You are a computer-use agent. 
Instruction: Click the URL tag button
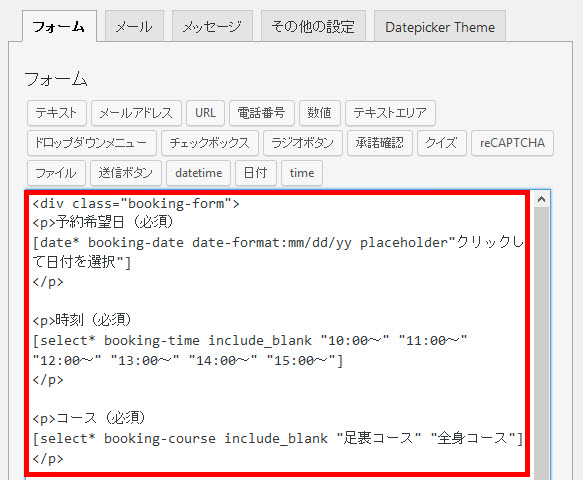pyautogui.click(x=206, y=113)
